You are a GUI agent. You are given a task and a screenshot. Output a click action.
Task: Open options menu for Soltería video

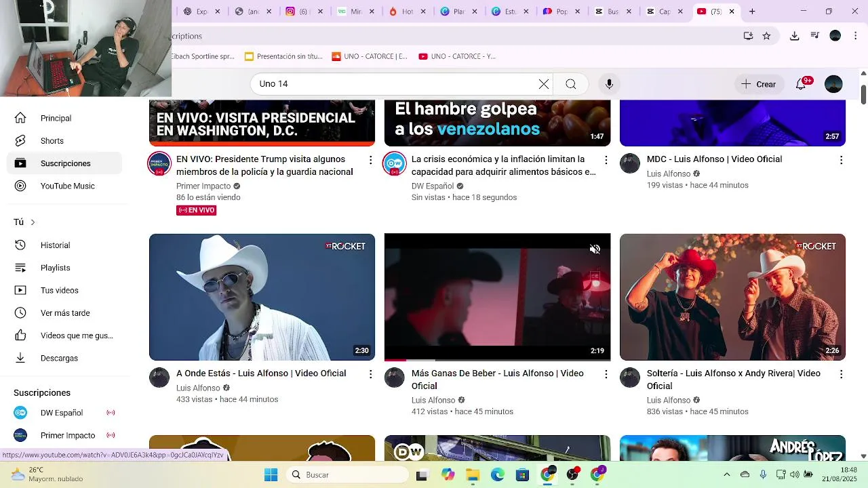(x=841, y=374)
